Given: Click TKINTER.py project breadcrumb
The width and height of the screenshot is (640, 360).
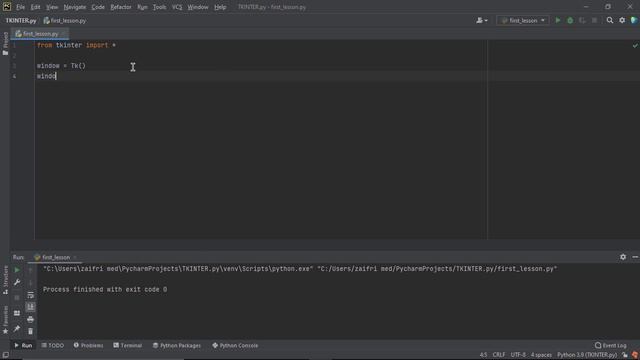Looking at the screenshot, I should click(21, 20).
